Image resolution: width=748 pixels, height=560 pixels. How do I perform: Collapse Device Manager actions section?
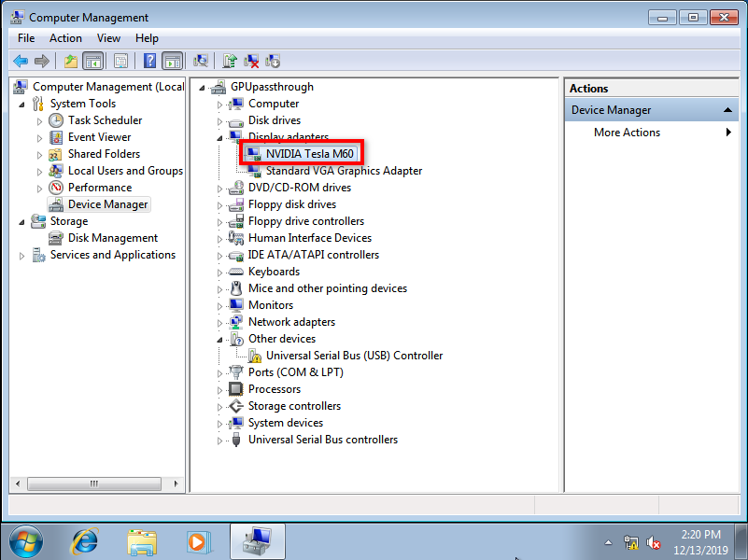[727, 110]
